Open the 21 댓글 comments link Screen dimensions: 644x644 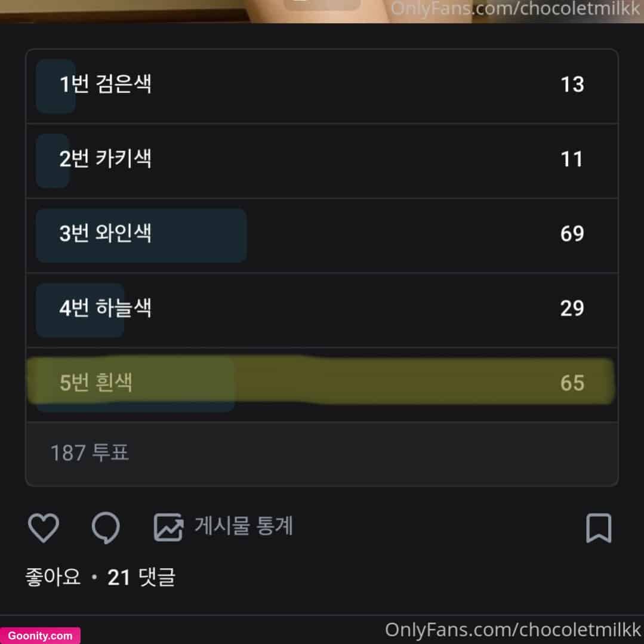click(141, 577)
